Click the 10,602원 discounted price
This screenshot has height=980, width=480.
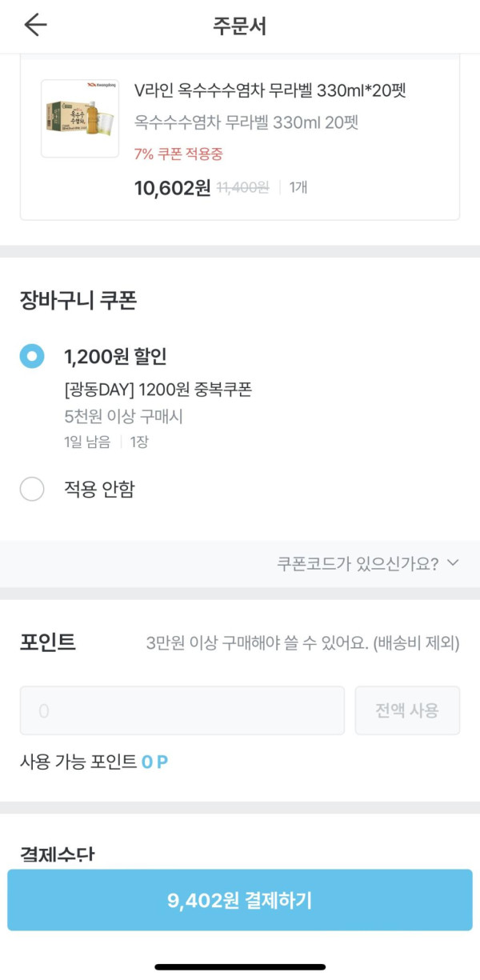pyautogui.click(x=172, y=188)
